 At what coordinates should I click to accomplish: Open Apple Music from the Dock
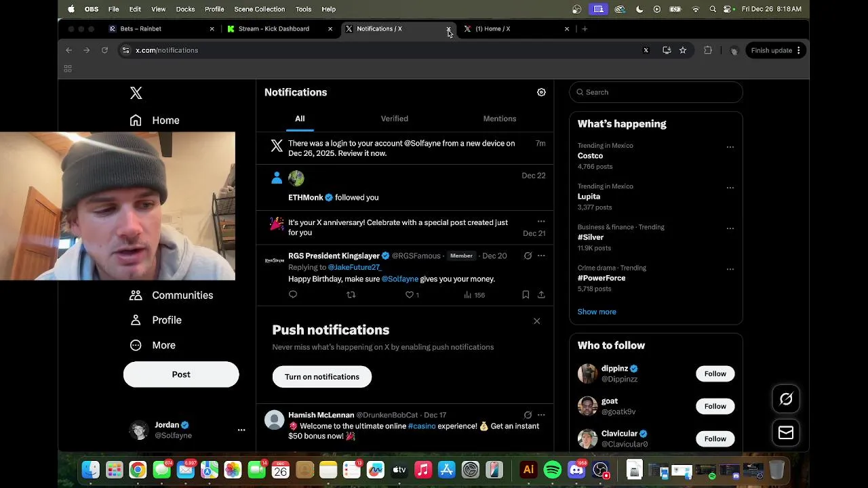pos(423,470)
